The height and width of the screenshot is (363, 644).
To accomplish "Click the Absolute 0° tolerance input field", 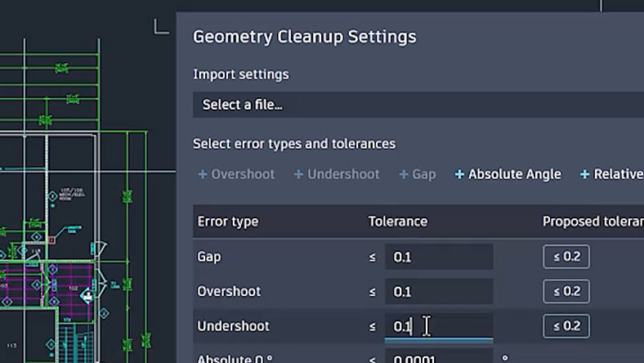I will 439,356.
